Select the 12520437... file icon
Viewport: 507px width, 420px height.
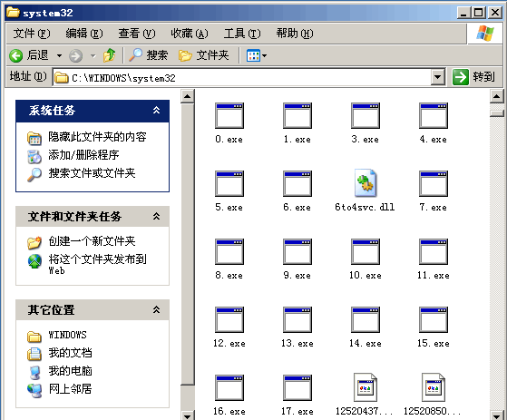point(366,387)
